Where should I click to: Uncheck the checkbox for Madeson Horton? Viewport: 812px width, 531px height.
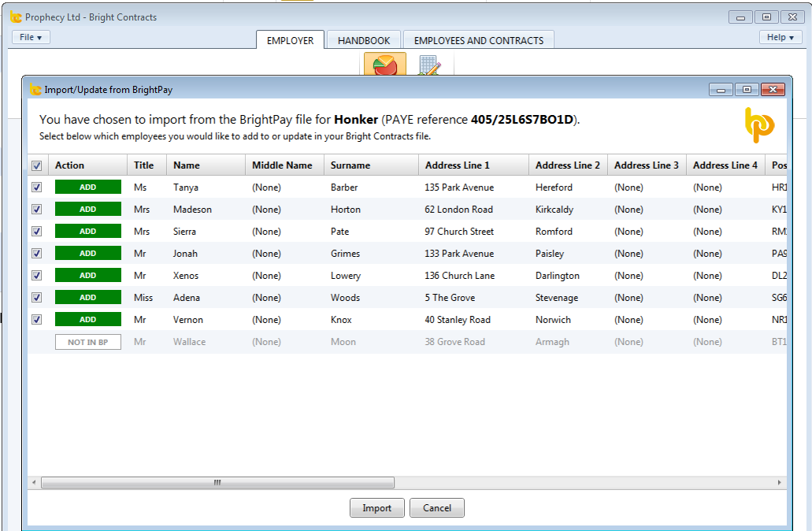pos(37,210)
